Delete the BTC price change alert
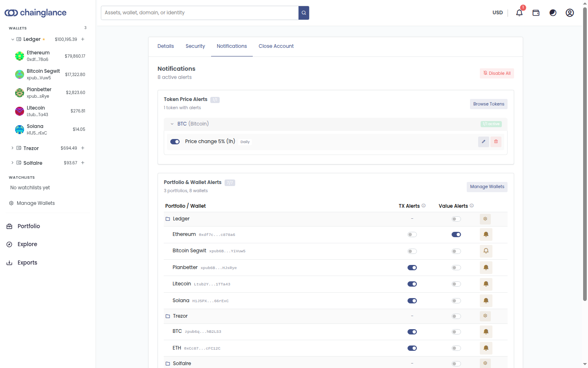This screenshot has height=368, width=588. [x=496, y=141]
